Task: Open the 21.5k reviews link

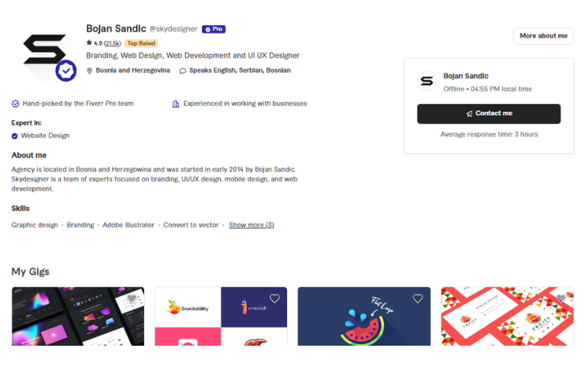Action: 113,43
